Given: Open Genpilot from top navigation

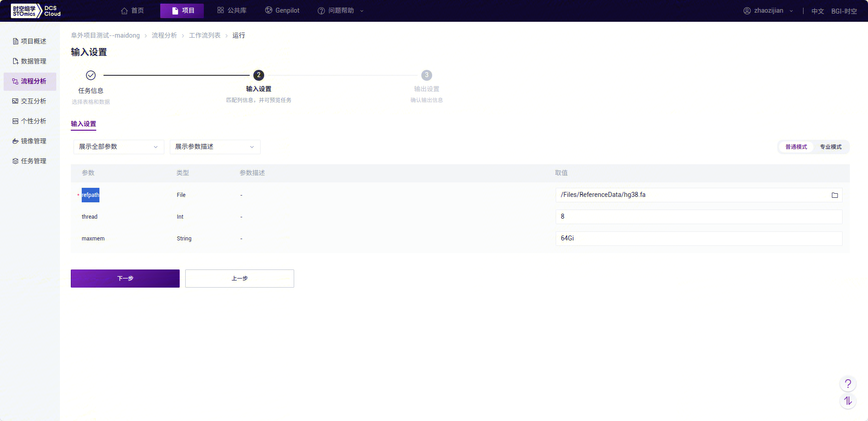Looking at the screenshot, I should 282,10.
